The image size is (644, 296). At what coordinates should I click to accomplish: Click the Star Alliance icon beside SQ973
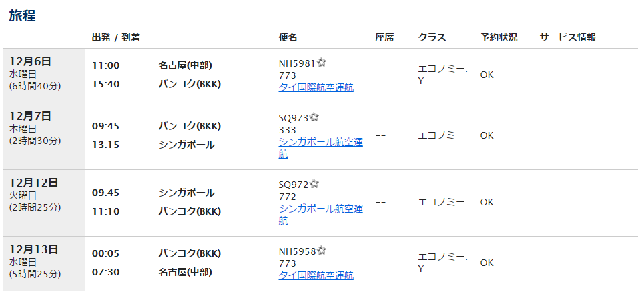coord(314,117)
